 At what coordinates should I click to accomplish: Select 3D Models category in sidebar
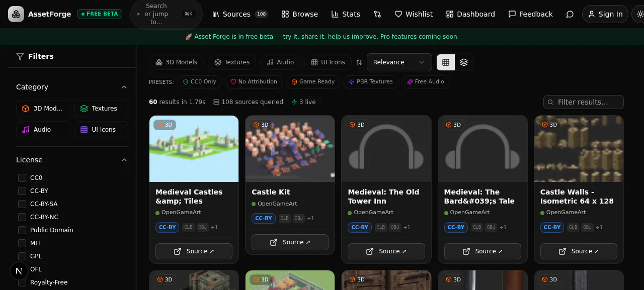43,109
